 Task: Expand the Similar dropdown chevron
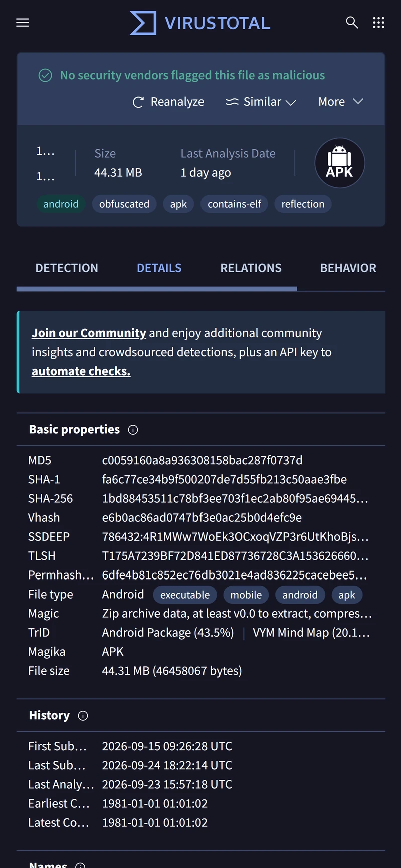click(x=291, y=102)
